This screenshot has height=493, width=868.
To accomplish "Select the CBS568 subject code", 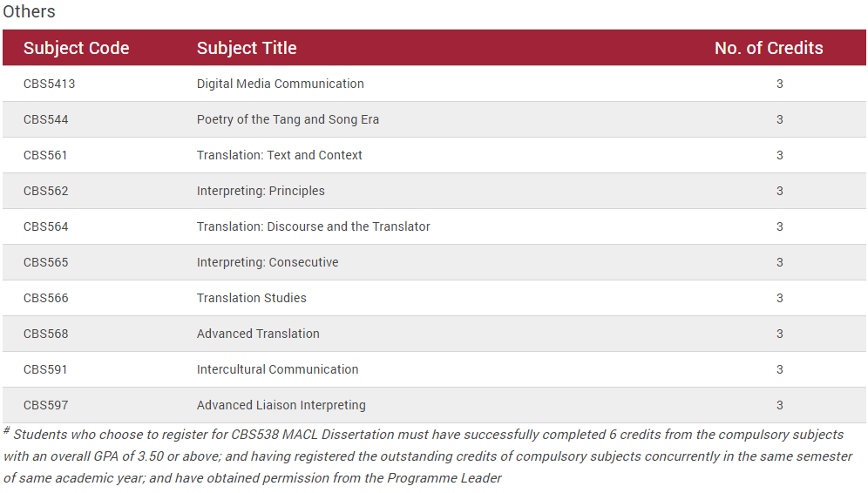I will [x=46, y=334].
